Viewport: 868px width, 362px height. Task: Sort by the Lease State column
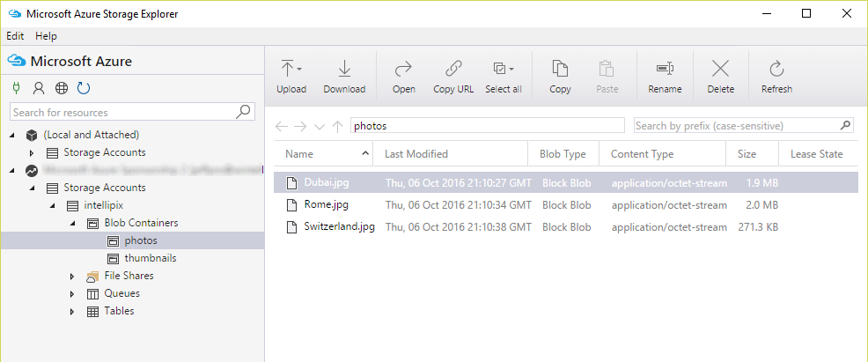(818, 154)
